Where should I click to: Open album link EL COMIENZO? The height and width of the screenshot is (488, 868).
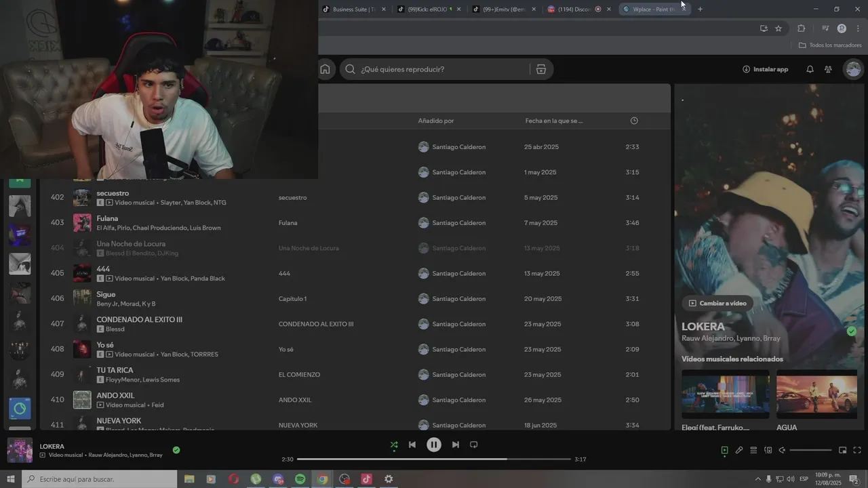pos(299,375)
